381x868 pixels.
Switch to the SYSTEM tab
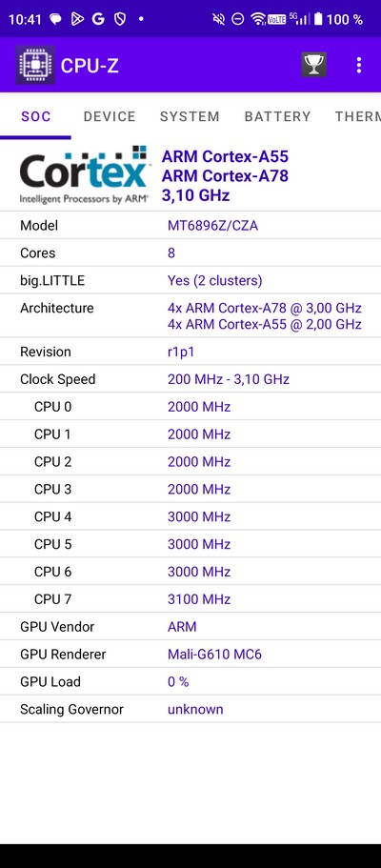click(x=190, y=116)
